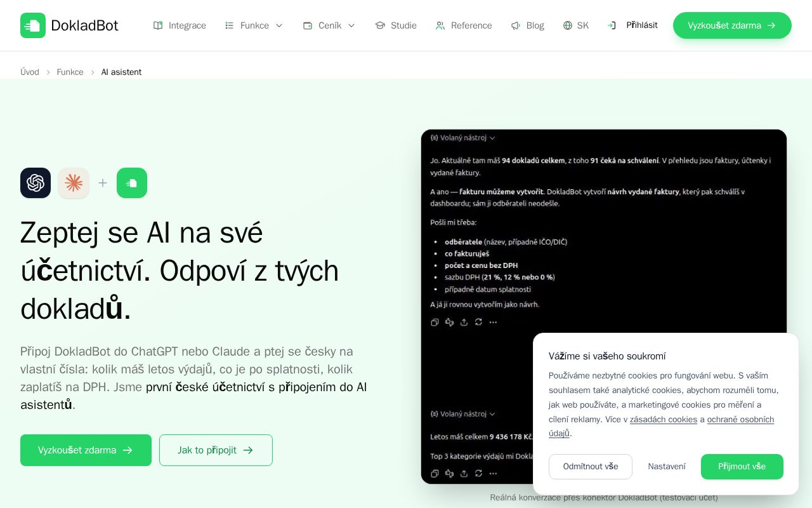Click 'Vážíme si vašeho soukromí' title

607,356
